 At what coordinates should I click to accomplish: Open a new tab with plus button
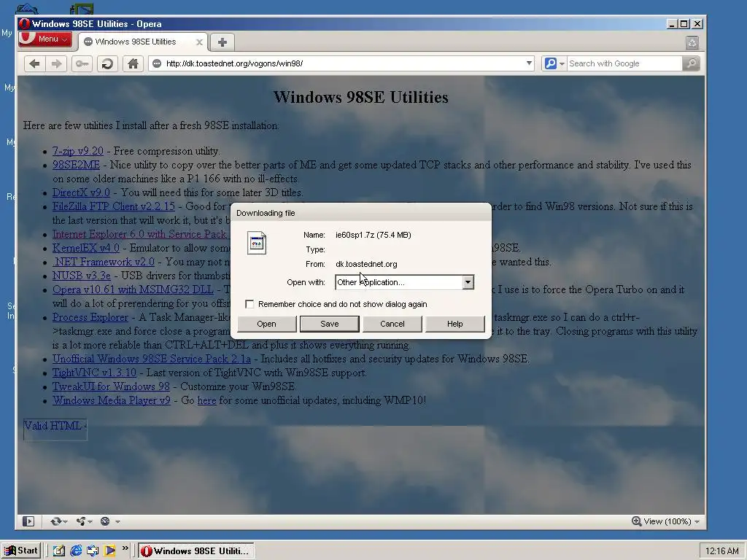coord(222,42)
